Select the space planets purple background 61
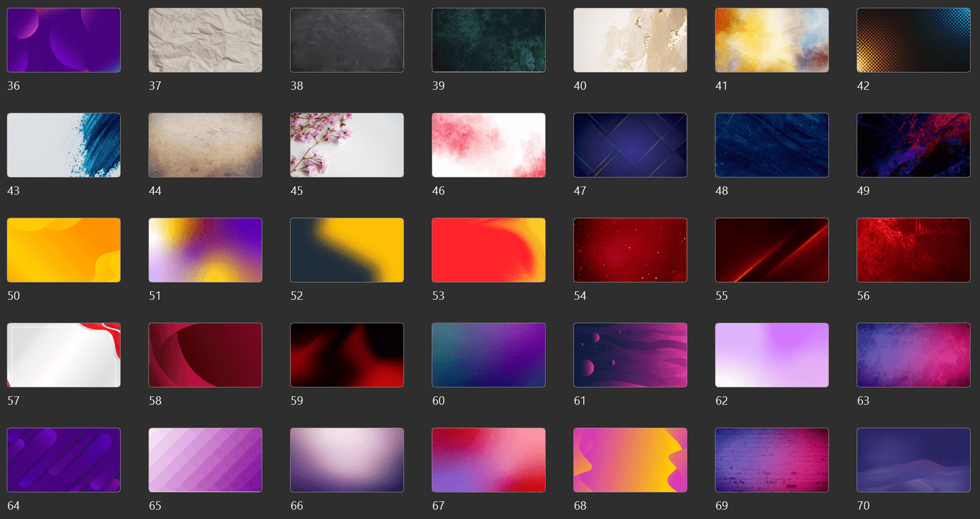The image size is (980, 519). tap(630, 355)
